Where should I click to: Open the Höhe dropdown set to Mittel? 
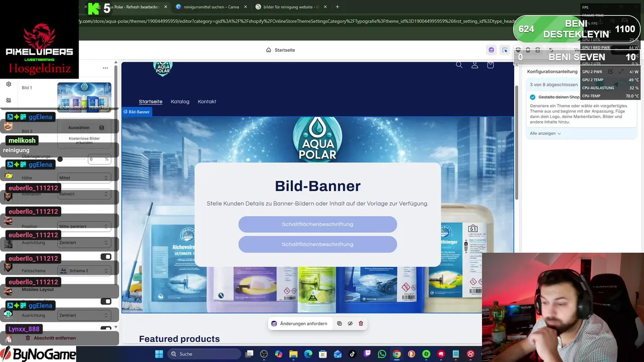(x=84, y=177)
